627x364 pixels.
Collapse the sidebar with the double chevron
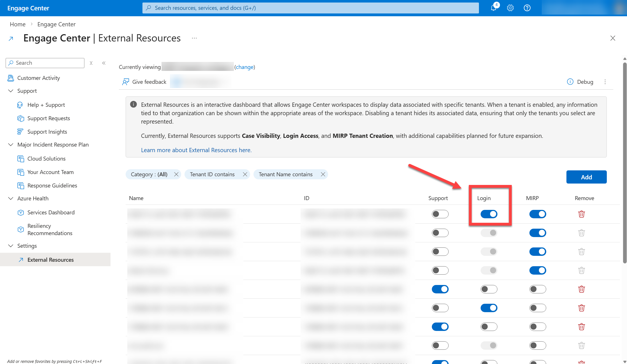click(x=104, y=63)
